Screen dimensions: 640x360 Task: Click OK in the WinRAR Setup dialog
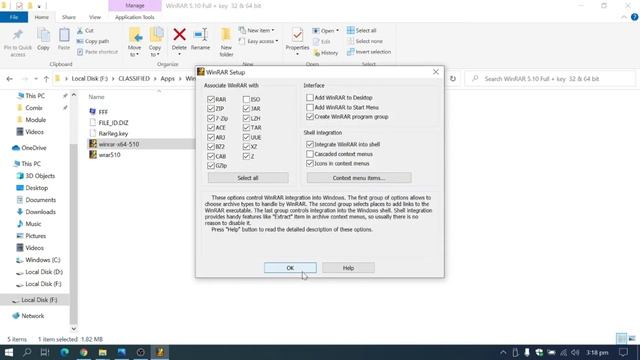[290, 268]
